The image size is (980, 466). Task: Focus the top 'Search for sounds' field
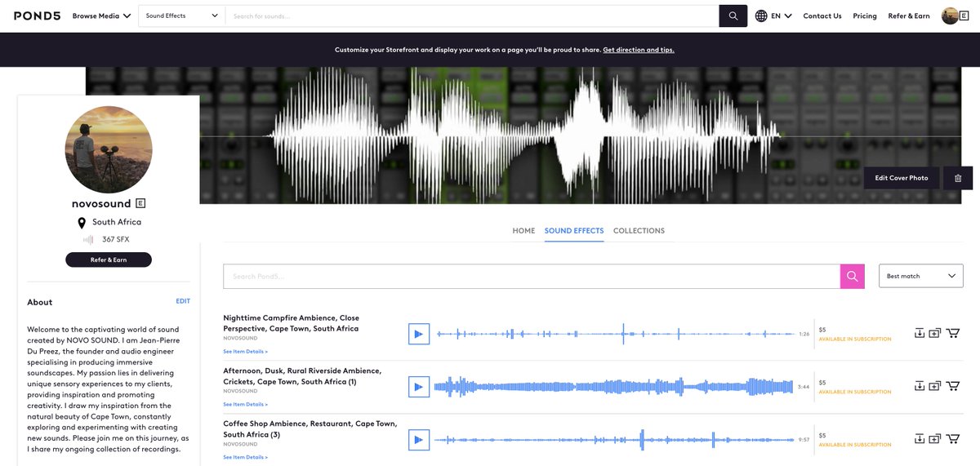click(x=472, y=16)
